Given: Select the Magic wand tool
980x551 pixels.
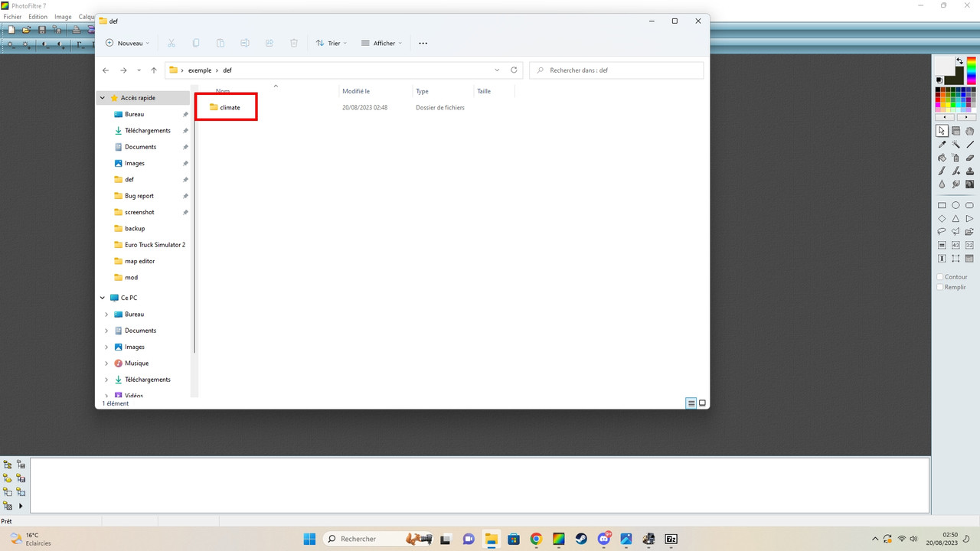Looking at the screenshot, I should pos(955,144).
